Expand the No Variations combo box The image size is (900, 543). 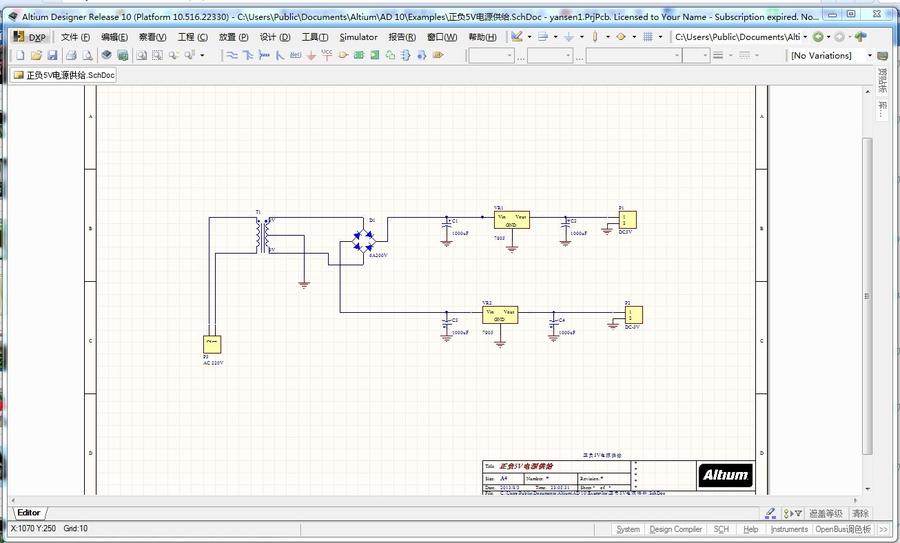(869, 56)
